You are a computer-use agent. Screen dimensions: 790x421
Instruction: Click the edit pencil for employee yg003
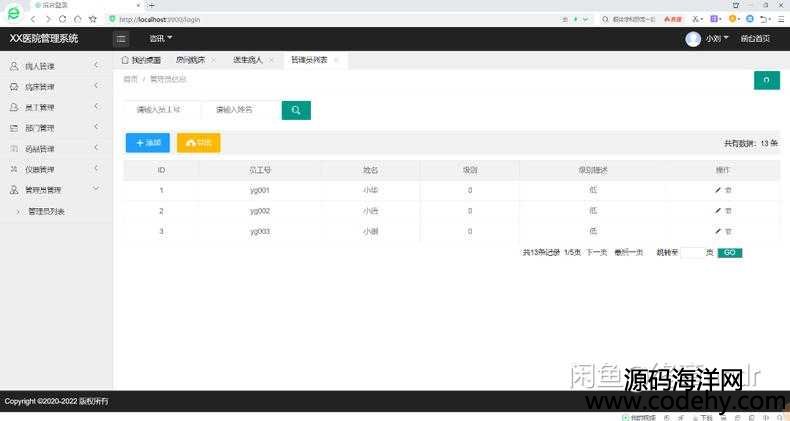(717, 231)
